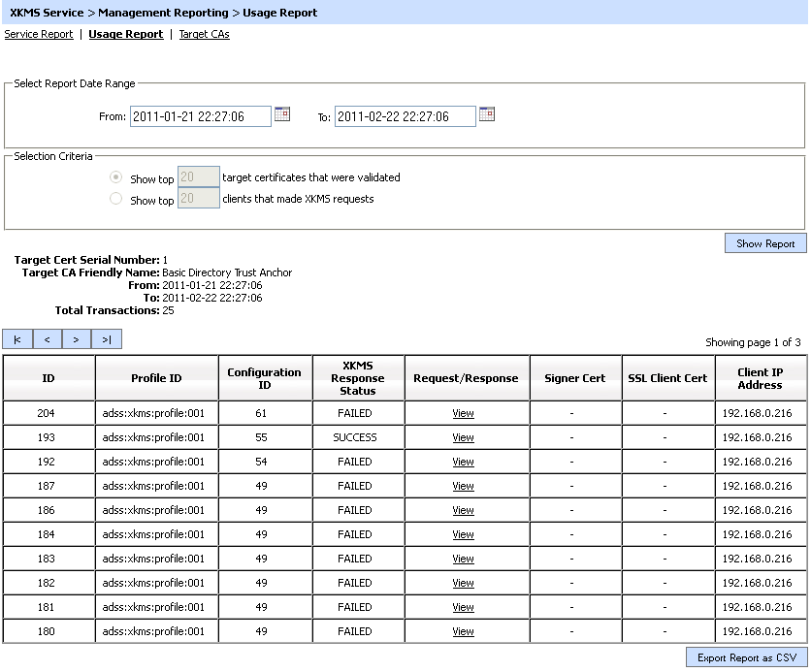Select top clients that made XKMS requests
This screenshot has height=672, width=811.
[x=116, y=200]
